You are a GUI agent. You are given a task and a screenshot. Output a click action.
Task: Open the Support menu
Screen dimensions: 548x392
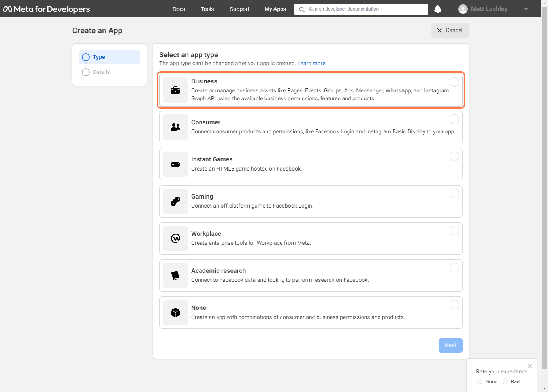(x=239, y=9)
